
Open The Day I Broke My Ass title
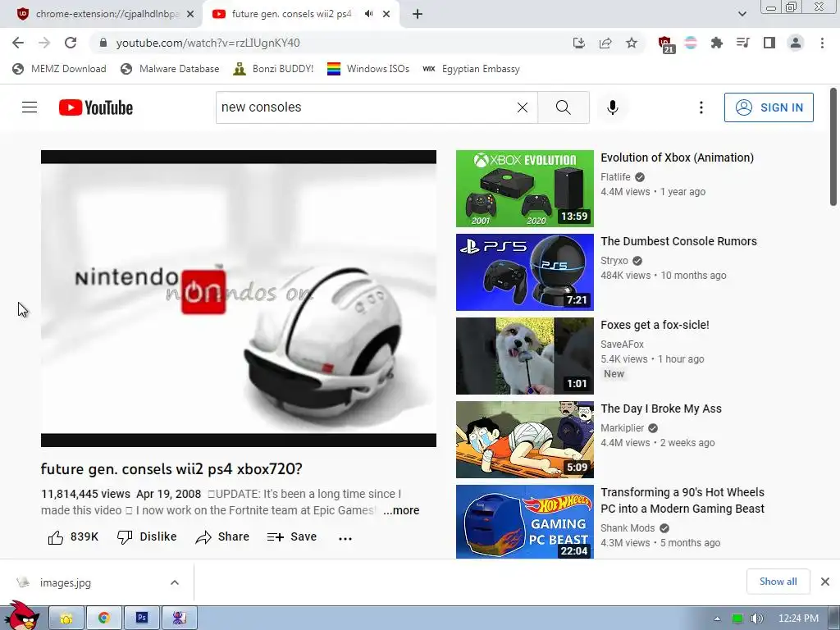pos(661,409)
